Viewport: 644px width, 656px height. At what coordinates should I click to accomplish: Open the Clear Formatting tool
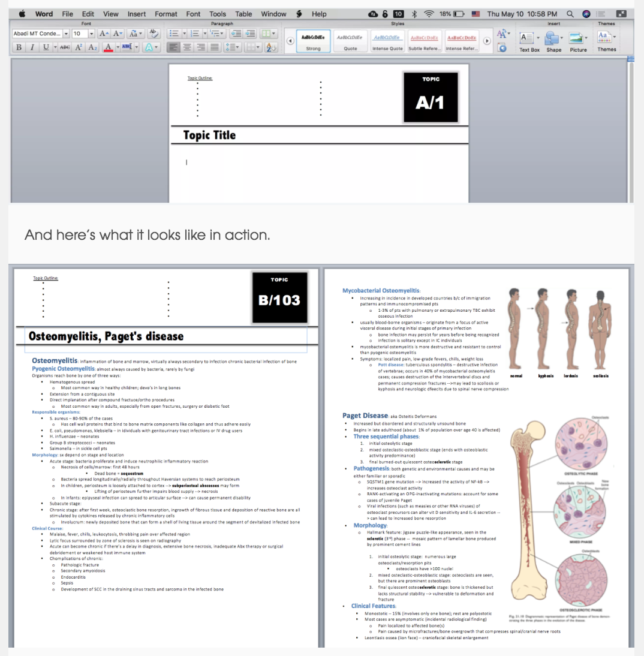[154, 34]
